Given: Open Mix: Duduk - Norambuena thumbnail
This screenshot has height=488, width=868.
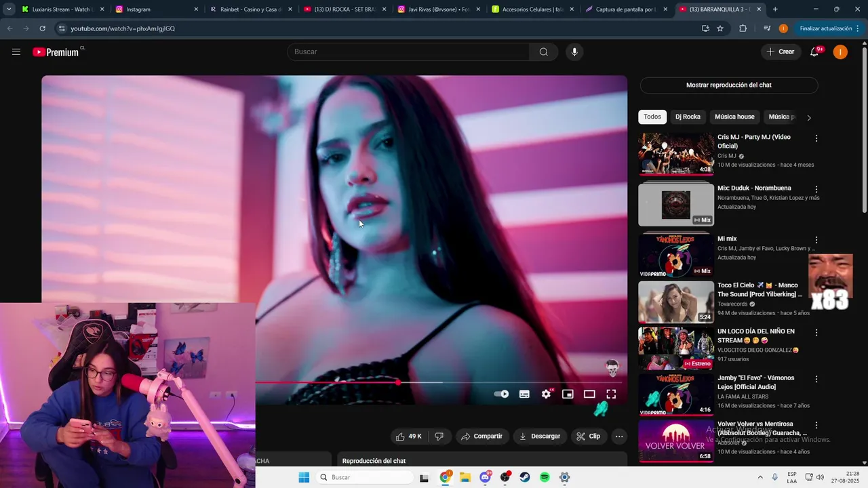Looking at the screenshot, I should click(x=676, y=205).
